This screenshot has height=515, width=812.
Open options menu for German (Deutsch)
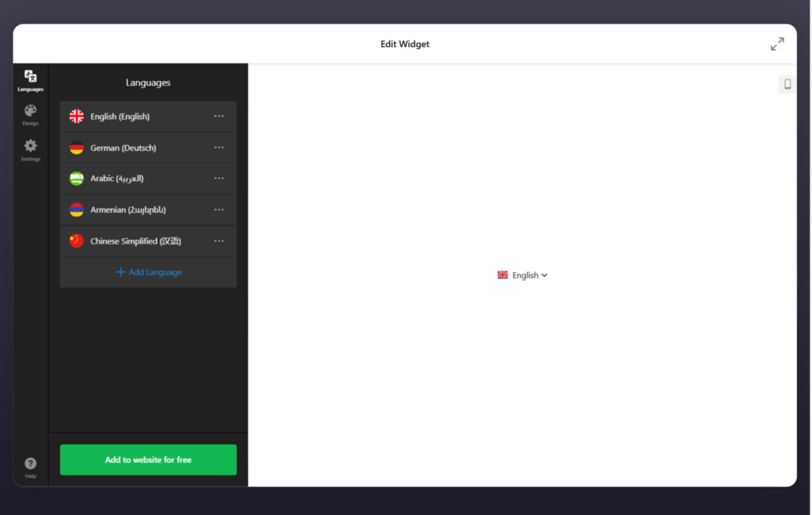pyautogui.click(x=219, y=147)
